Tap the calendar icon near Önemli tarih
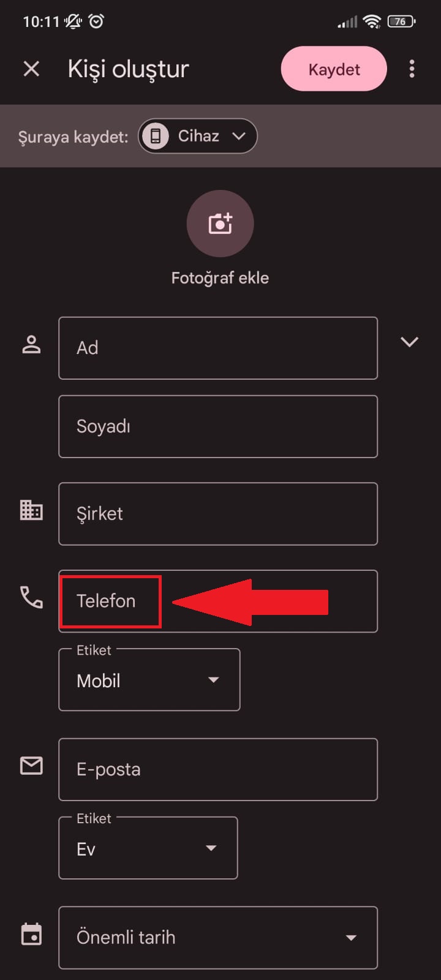 click(x=31, y=934)
